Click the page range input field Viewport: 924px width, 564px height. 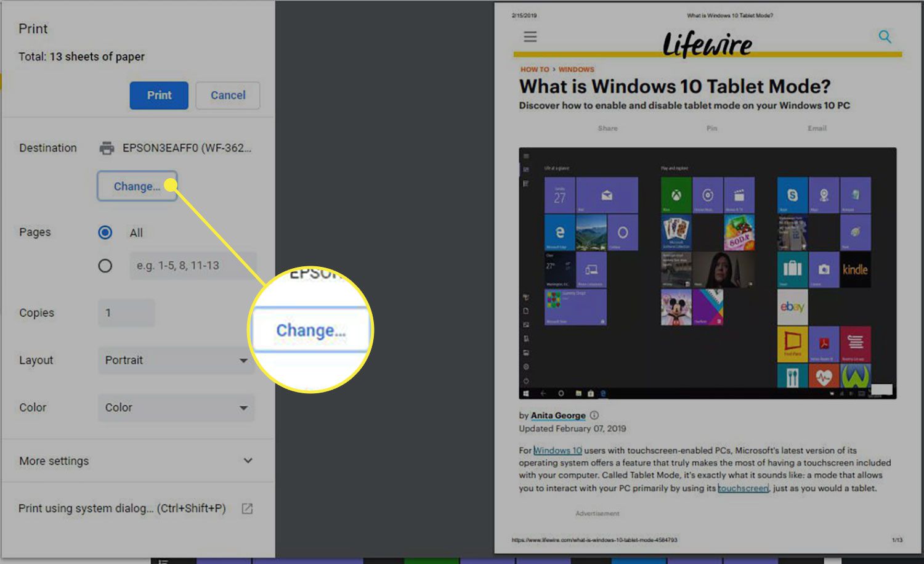193,266
